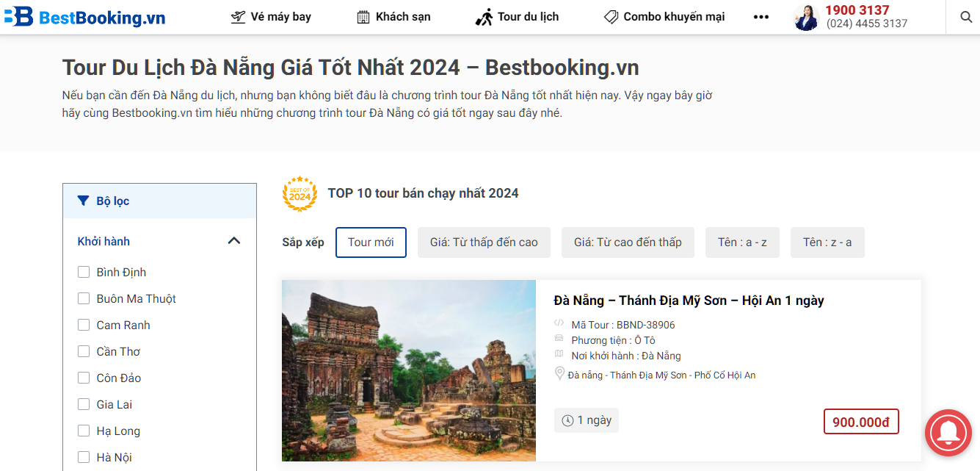
Task: Check the Bình Định departure checkbox
Action: pyautogui.click(x=84, y=272)
